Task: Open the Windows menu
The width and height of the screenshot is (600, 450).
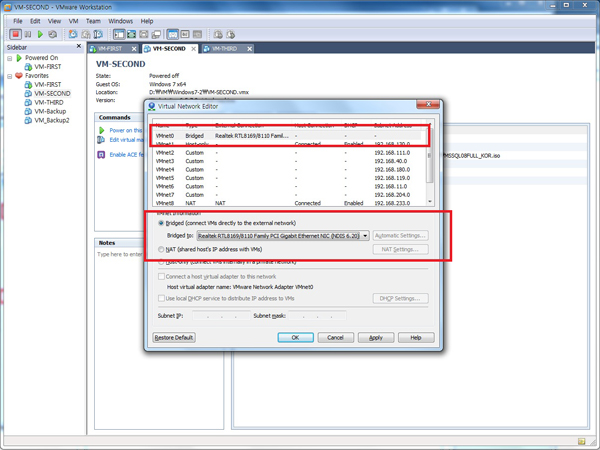Action: point(121,21)
